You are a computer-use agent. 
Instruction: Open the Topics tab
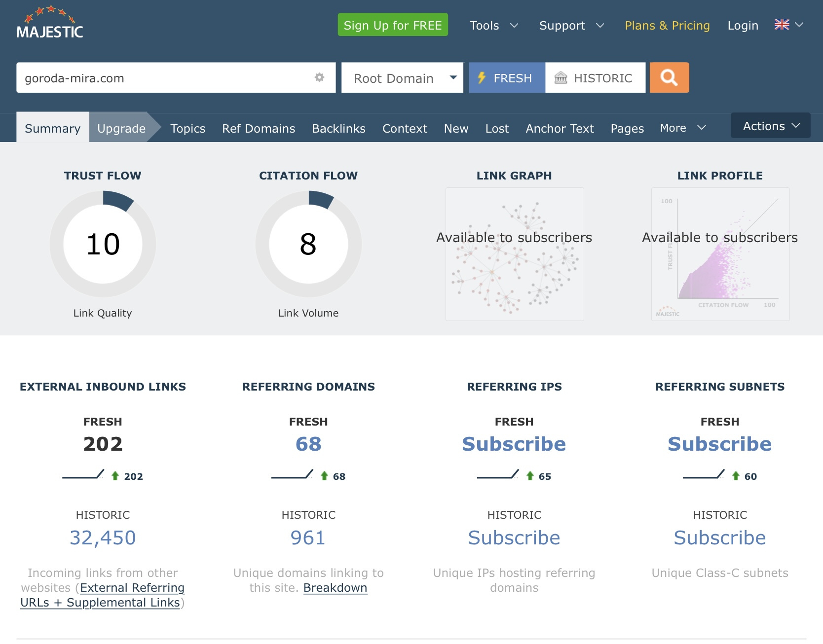tap(187, 128)
